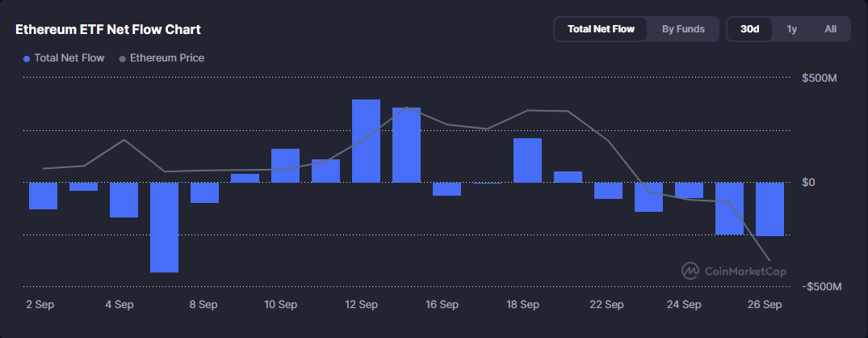This screenshot has height=338, width=868.
Task: Select the All time range
Action: point(830,29)
